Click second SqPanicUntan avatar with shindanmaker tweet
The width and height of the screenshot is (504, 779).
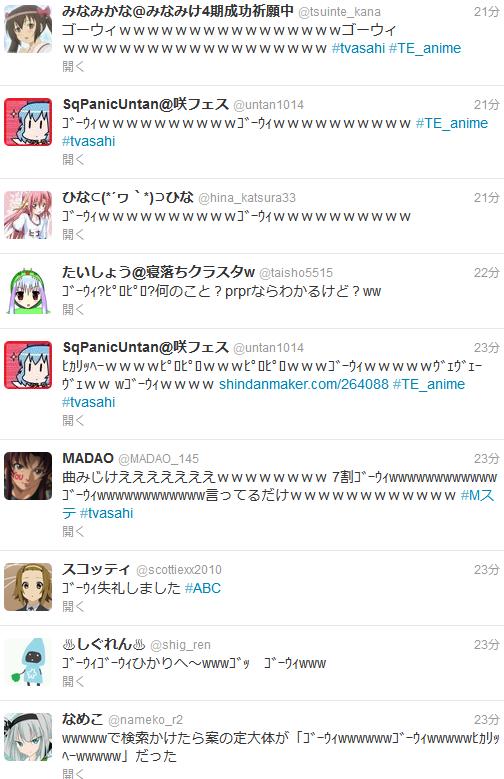click(x=28, y=365)
